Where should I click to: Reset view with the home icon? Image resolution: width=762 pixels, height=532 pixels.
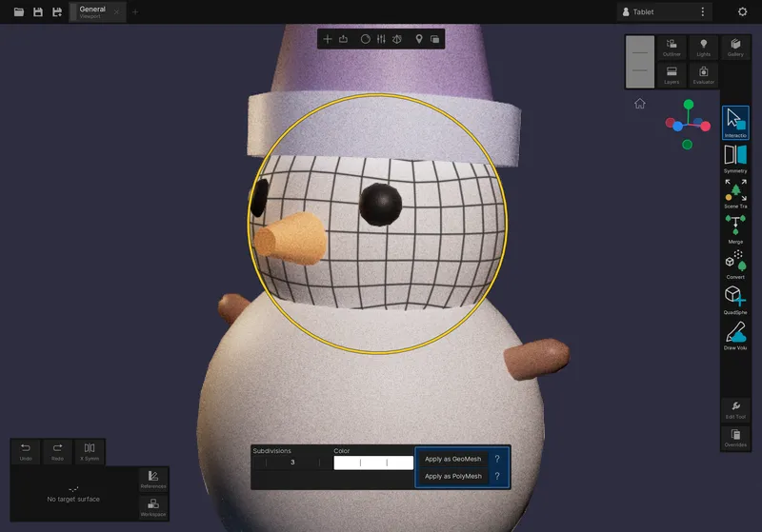(640, 104)
